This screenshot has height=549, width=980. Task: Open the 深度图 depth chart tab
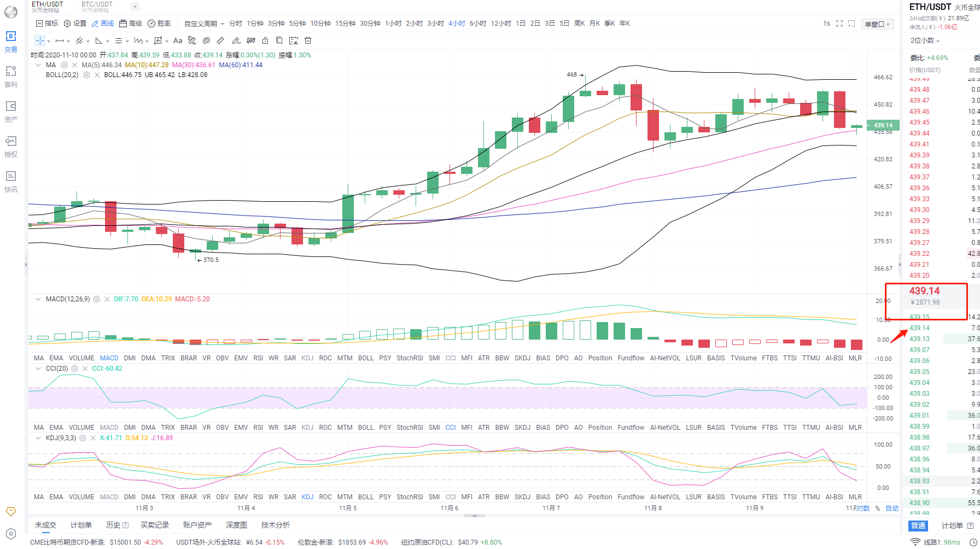coord(236,524)
